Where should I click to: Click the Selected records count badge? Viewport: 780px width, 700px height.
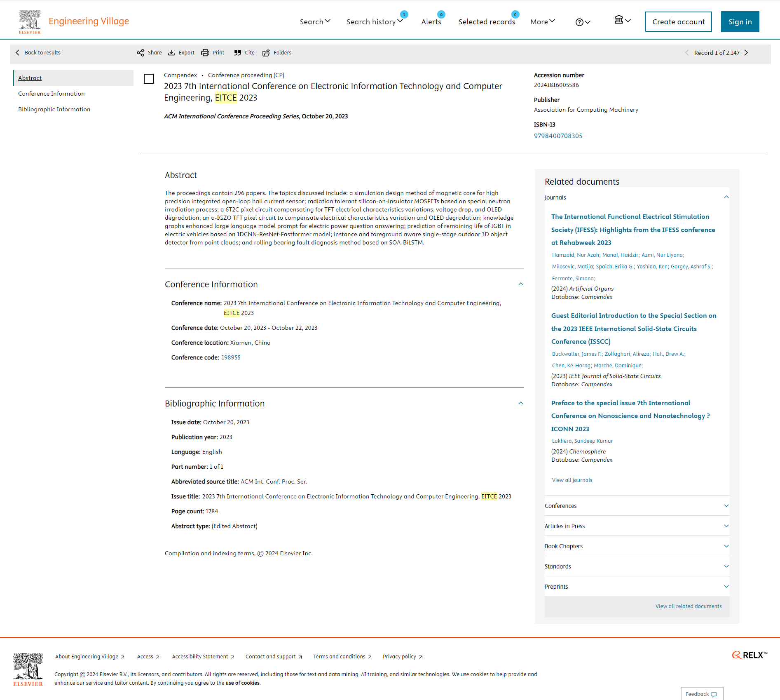[515, 14]
